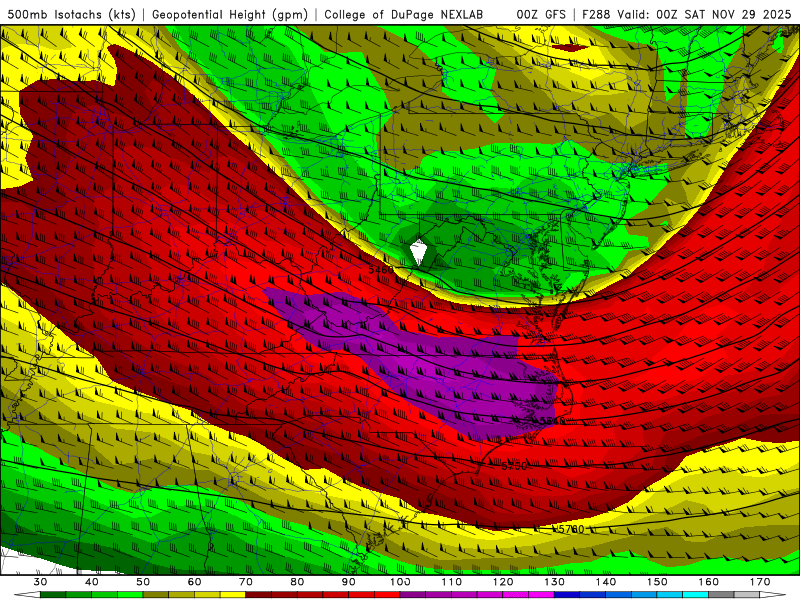Click the 30 knot legend number
Screen dimensions: 800x600
(40, 582)
